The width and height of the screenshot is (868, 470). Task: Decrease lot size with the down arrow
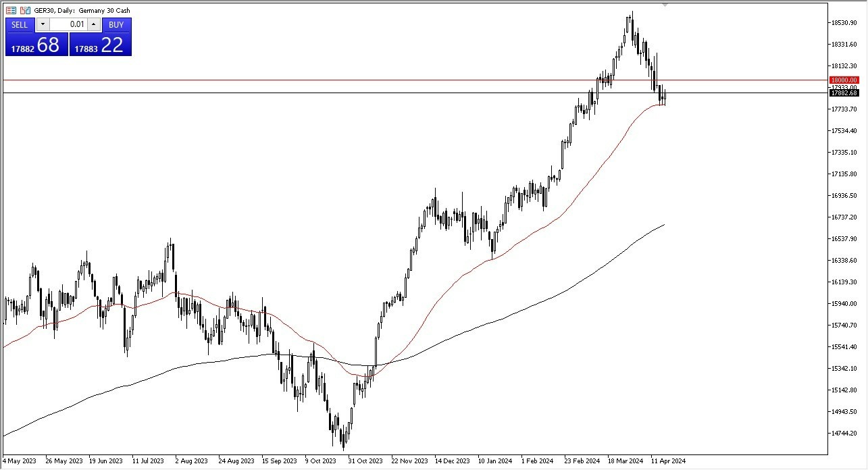point(42,25)
